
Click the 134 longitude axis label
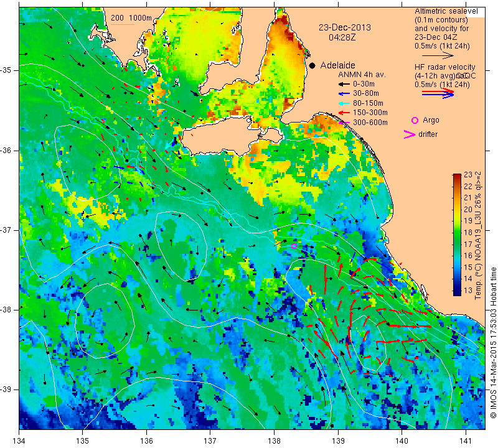click(19, 441)
